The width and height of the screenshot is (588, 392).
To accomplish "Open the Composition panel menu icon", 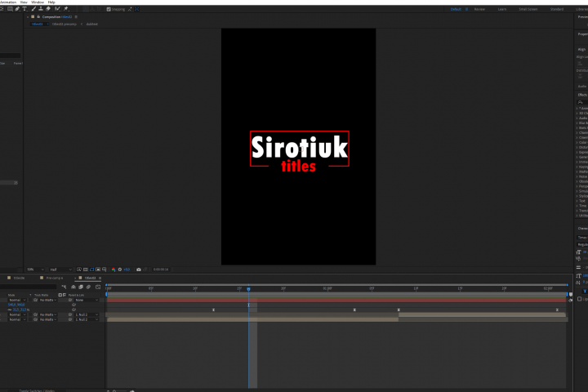I will [x=76, y=17].
